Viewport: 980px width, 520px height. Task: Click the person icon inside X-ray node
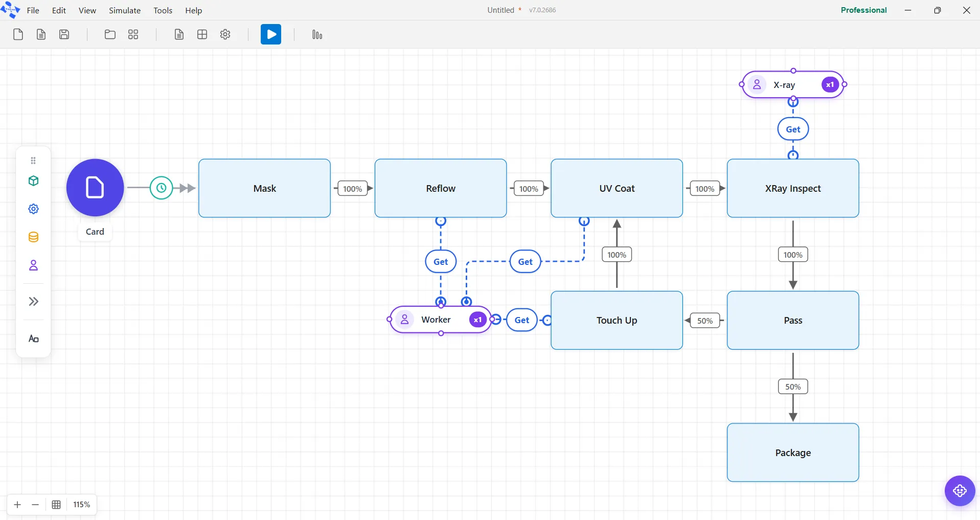pos(757,84)
